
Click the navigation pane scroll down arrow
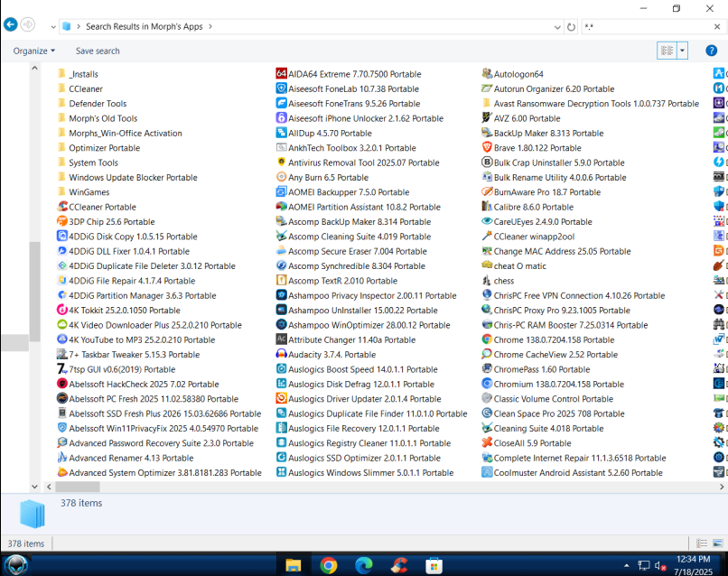point(35,487)
